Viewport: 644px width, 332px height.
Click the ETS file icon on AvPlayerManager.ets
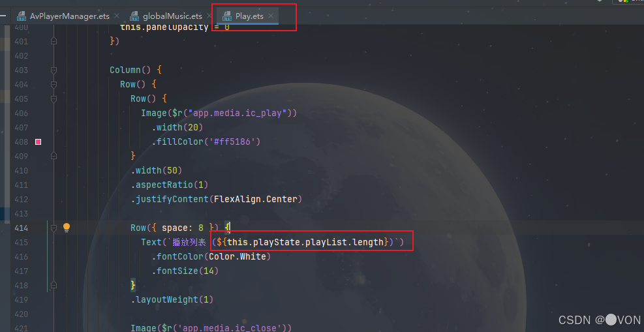(x=22, y=16)
